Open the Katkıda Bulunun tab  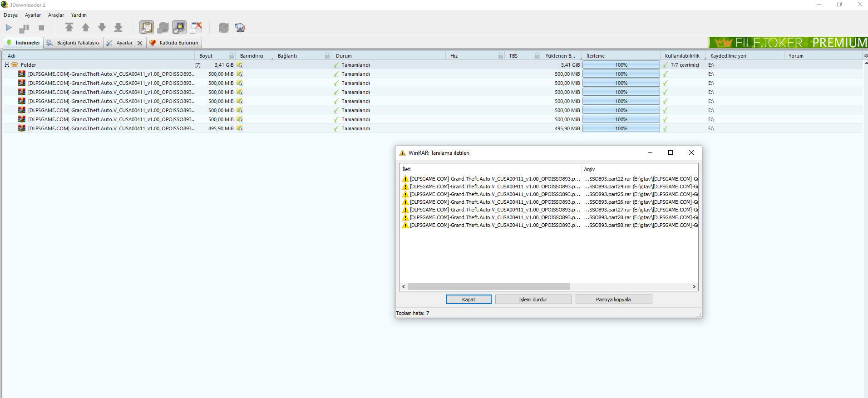174,43
